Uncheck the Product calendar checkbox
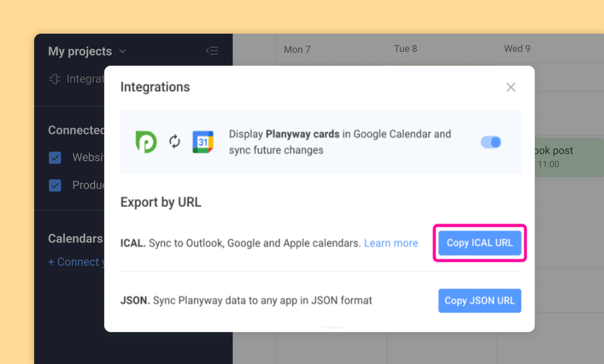This screenshot has height=364, width=604. click(55, 185)
